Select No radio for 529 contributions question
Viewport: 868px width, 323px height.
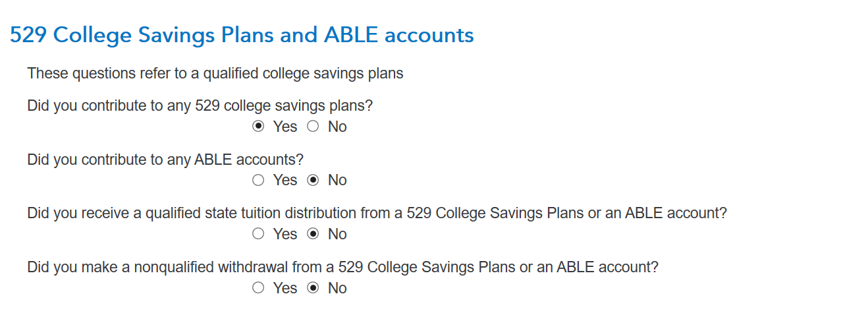(x=313, y=126)
